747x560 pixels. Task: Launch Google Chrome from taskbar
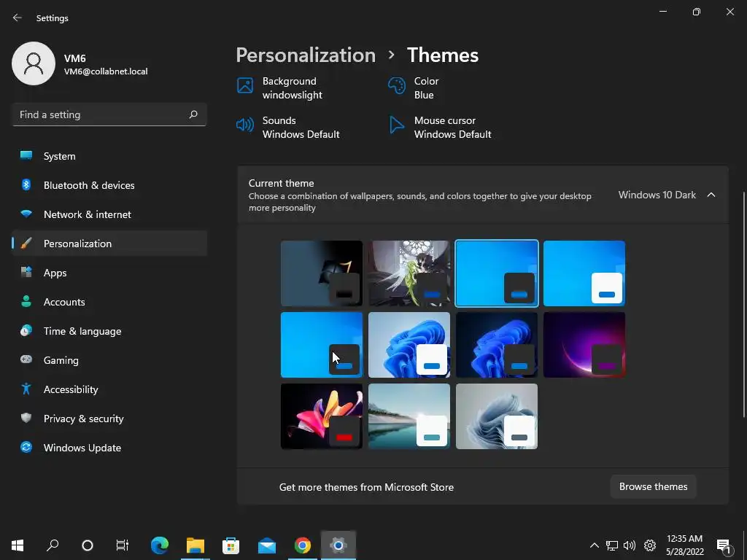[x=303, y=545]
